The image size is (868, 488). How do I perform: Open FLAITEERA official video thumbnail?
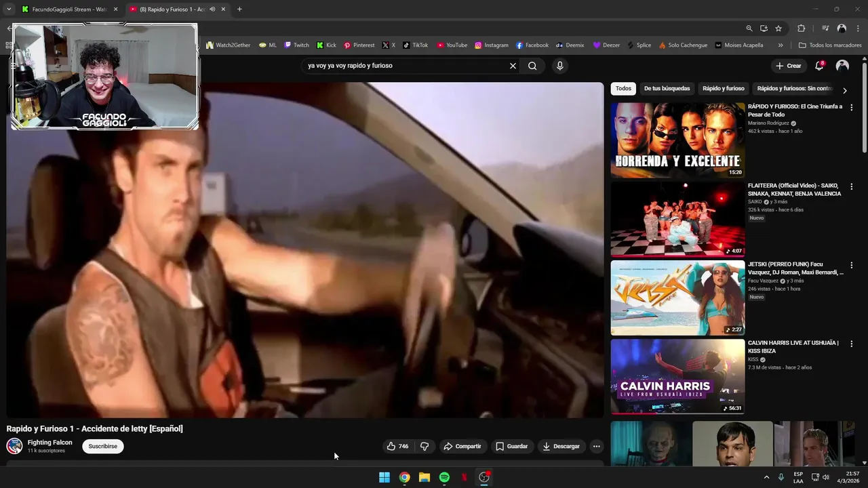point(677,219)
